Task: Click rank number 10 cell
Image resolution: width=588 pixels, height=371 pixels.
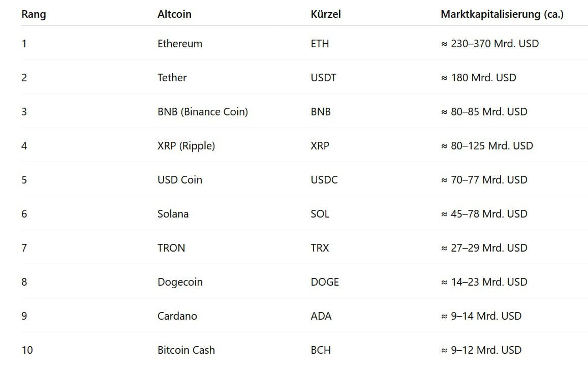Action: [27, 350]
